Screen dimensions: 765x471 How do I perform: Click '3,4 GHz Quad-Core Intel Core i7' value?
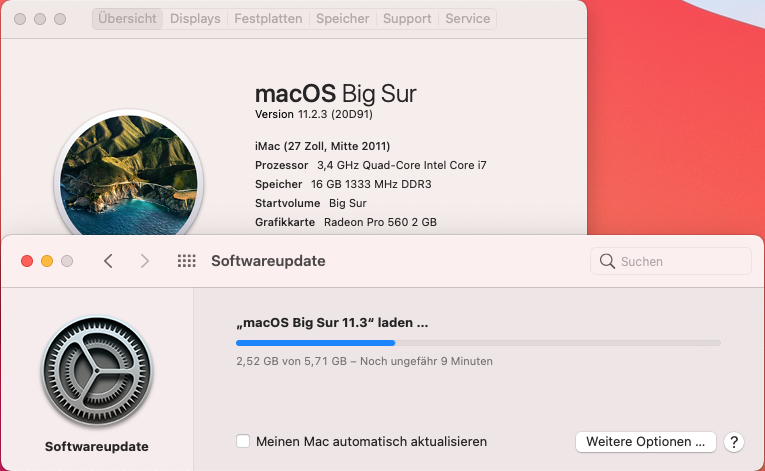click(402, 165)
